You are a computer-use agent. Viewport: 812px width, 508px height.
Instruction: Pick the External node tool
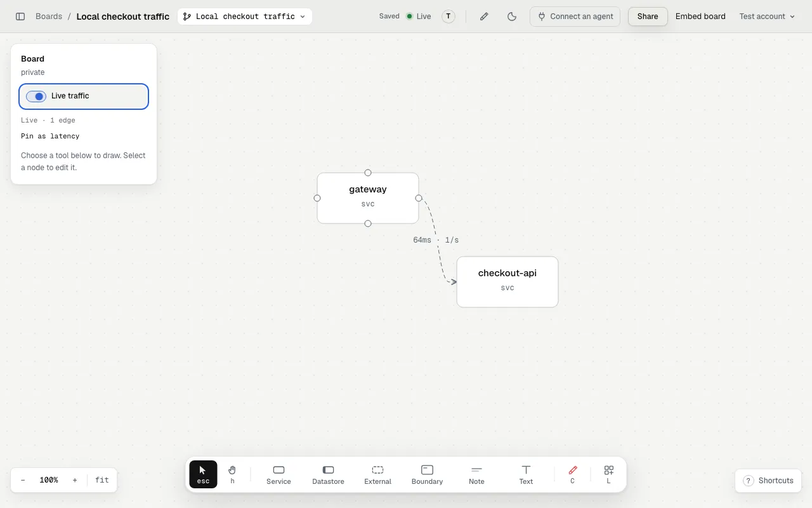(377, 474)
